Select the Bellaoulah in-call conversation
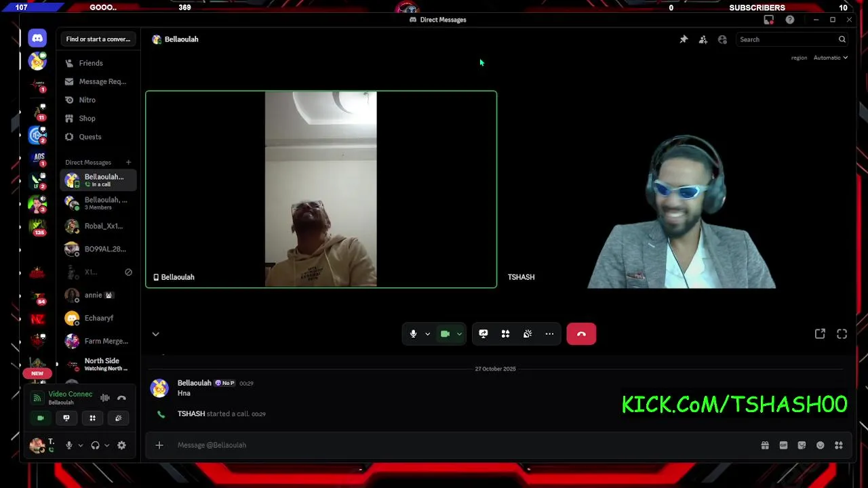Viewport: 868px width, 488px height. click(98, 180)
